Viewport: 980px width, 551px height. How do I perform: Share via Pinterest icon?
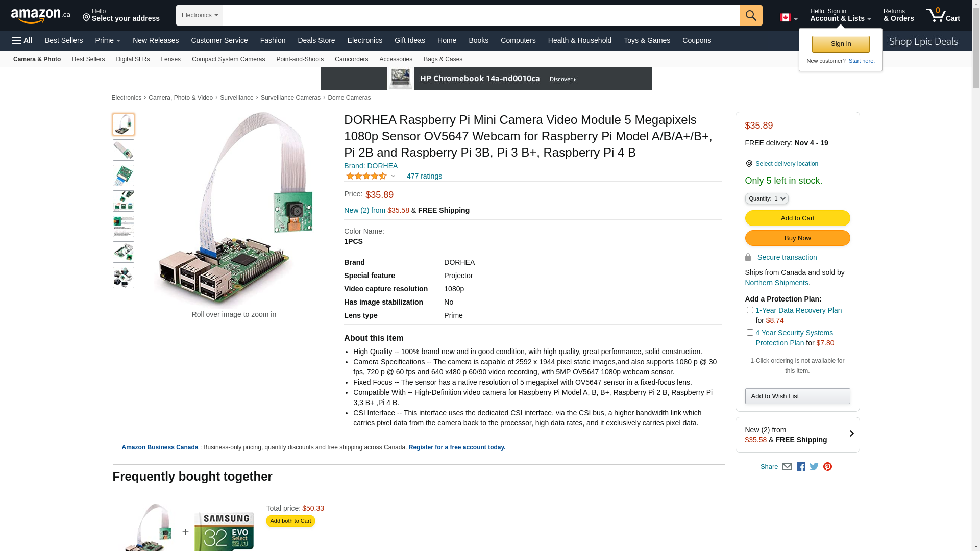(x=827, y=467)
